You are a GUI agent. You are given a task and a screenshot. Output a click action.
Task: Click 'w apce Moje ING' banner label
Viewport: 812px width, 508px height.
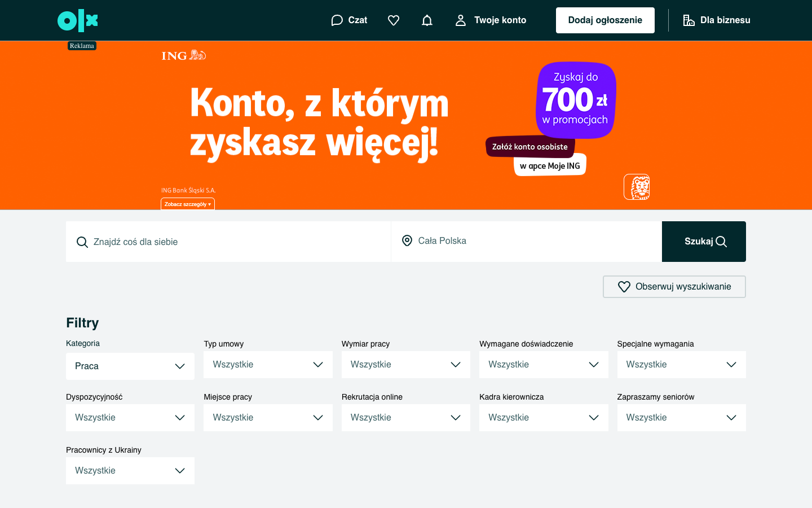tap(550, 165)
